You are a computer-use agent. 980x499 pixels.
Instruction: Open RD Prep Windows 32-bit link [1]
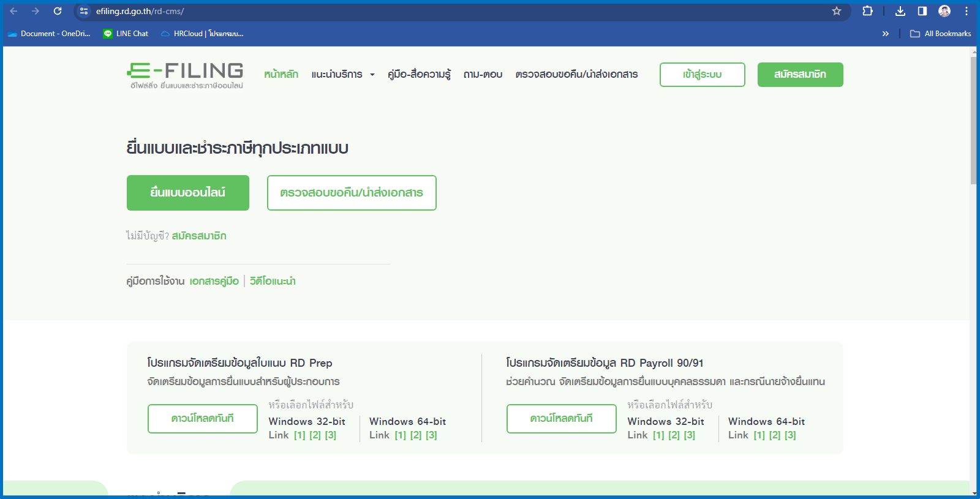tap(300, 435)
